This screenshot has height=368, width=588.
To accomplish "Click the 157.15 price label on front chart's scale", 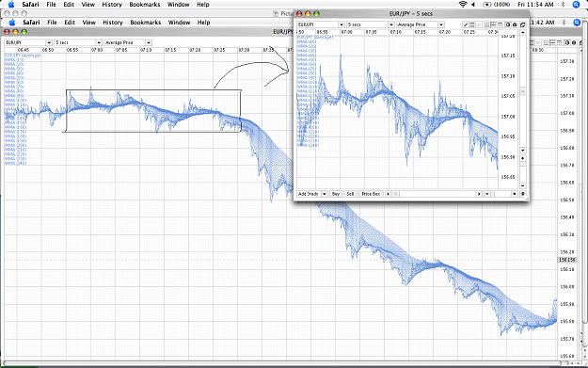I will 508,56.
